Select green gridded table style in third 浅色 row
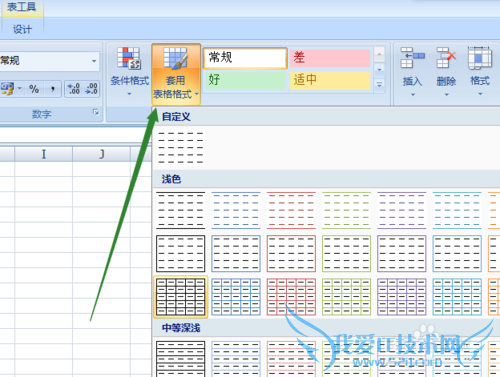 click(346, 297)
